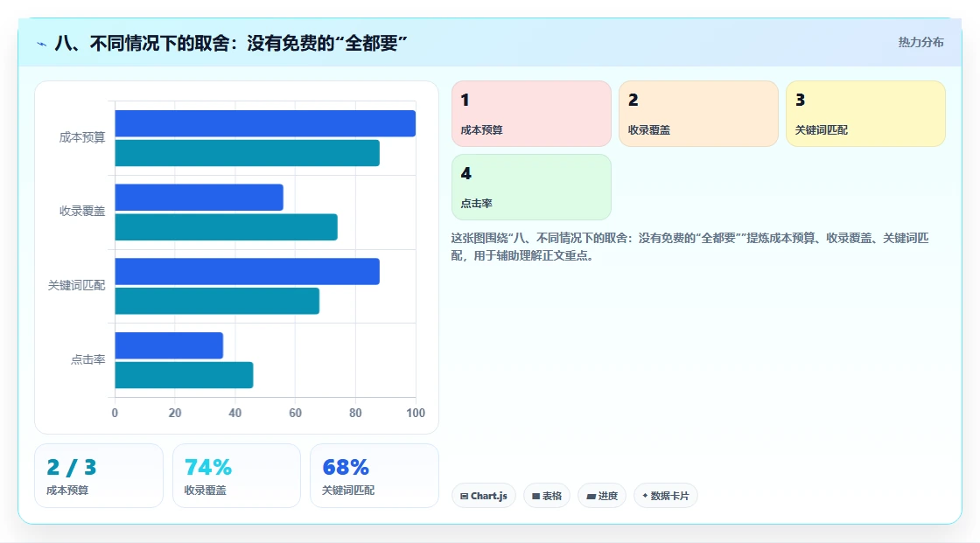Click the 点击率 axis label
This screenshot has width=980, height=543.
(87, 360)
